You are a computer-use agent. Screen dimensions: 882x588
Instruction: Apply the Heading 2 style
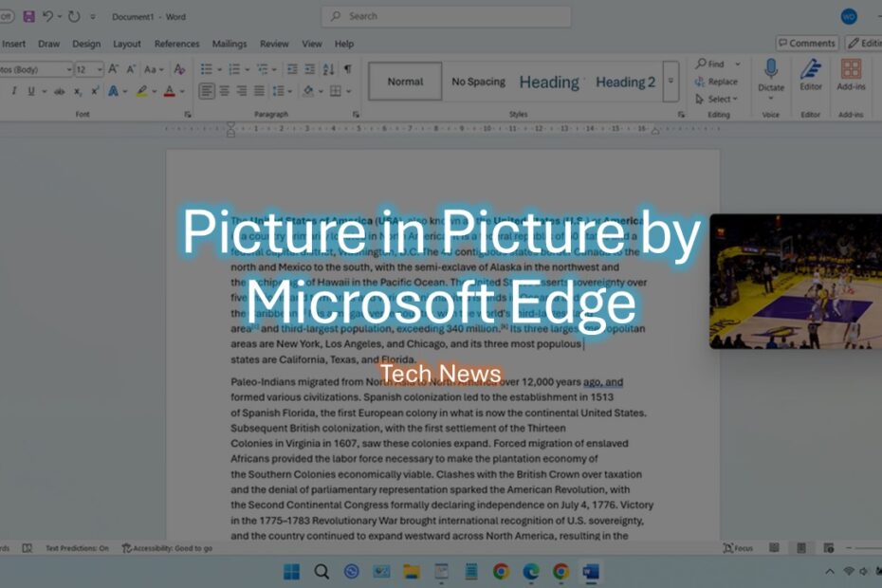tap(625, 83)
